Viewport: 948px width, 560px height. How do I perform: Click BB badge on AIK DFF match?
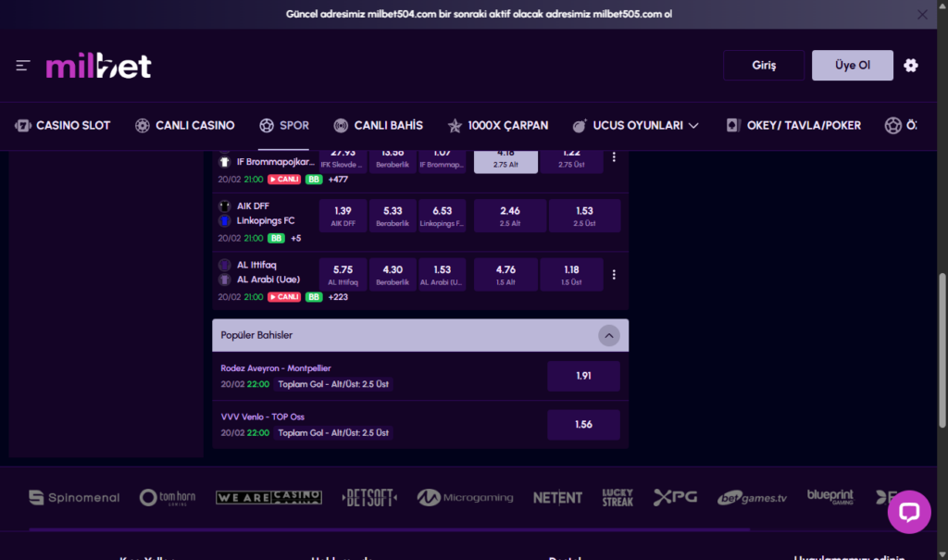pos(276,238)
